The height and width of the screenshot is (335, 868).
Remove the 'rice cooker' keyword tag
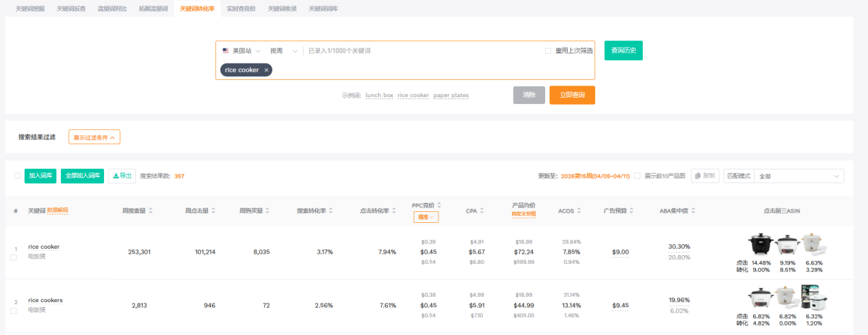(x=266, y=70)
